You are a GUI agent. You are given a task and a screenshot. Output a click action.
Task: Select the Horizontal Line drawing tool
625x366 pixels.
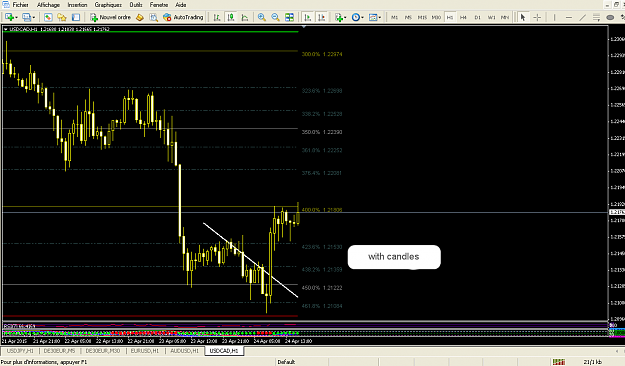tap(569, 17)
